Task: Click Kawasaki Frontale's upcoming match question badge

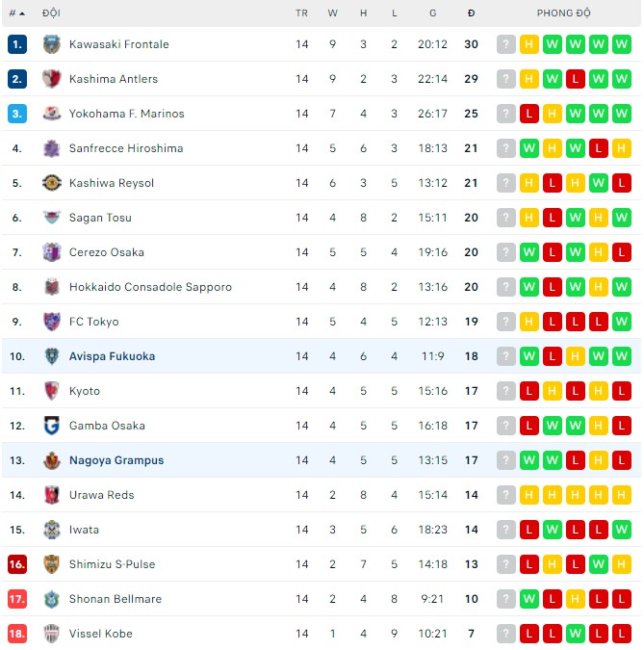Action: [x=506, y=44]
